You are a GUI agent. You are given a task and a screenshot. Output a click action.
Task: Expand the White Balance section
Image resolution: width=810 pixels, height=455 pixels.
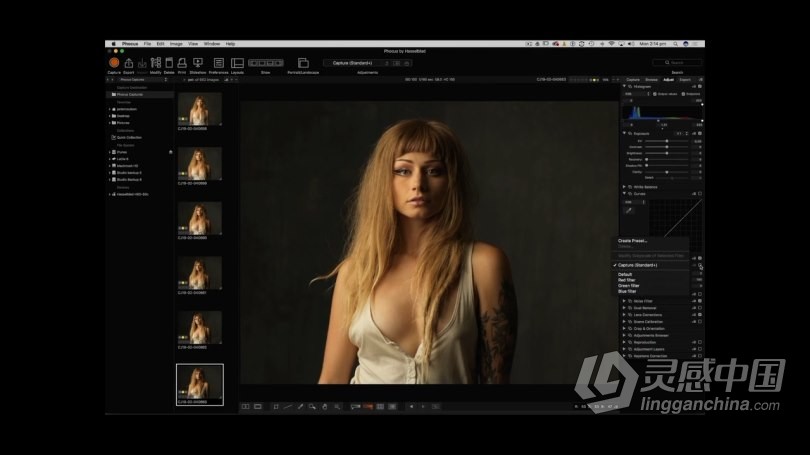[624, 187]
